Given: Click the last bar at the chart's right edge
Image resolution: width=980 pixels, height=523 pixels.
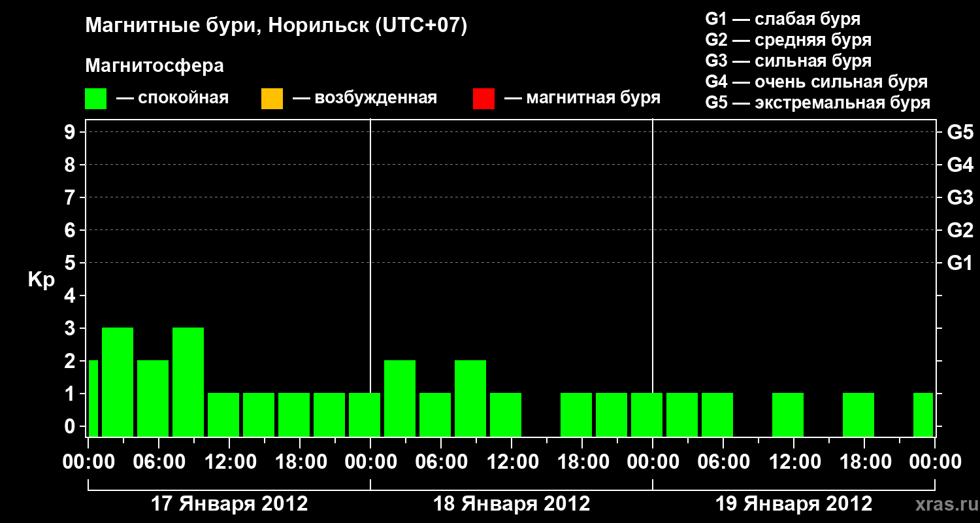Looking at the screenshot, I should pyautogui.click(x=923, y=414).
